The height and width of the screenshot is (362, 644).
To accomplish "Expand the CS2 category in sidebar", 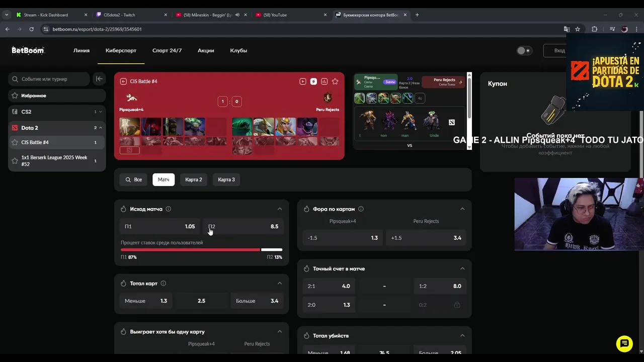I will (101, 112).
